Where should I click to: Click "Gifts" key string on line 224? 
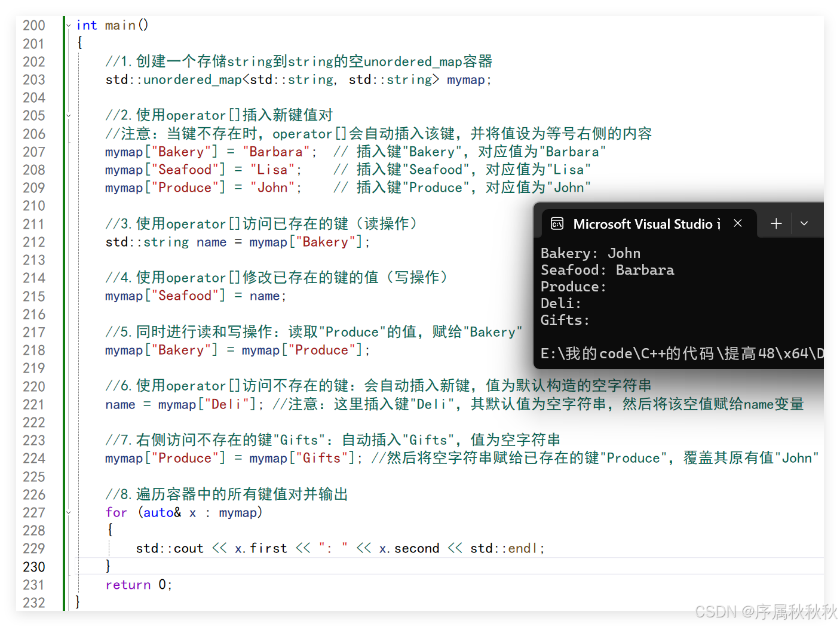(x=321, y=458)
